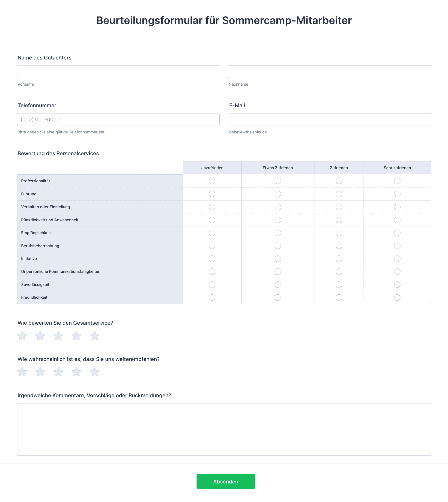The width and height of the screenshot is (448, 502).
Task: Rate Pünktlichkeit und Anwesenheit as Zufrieden
Action: (x=339, y=220)
